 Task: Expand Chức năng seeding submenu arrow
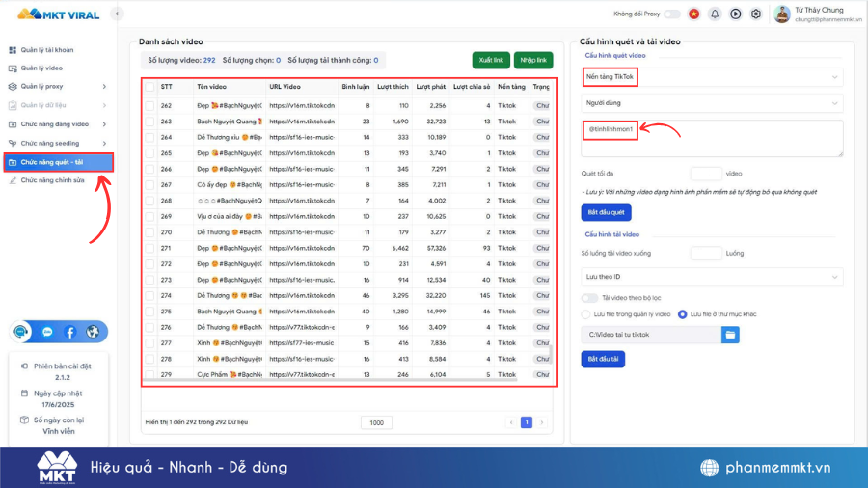point(104,144)
